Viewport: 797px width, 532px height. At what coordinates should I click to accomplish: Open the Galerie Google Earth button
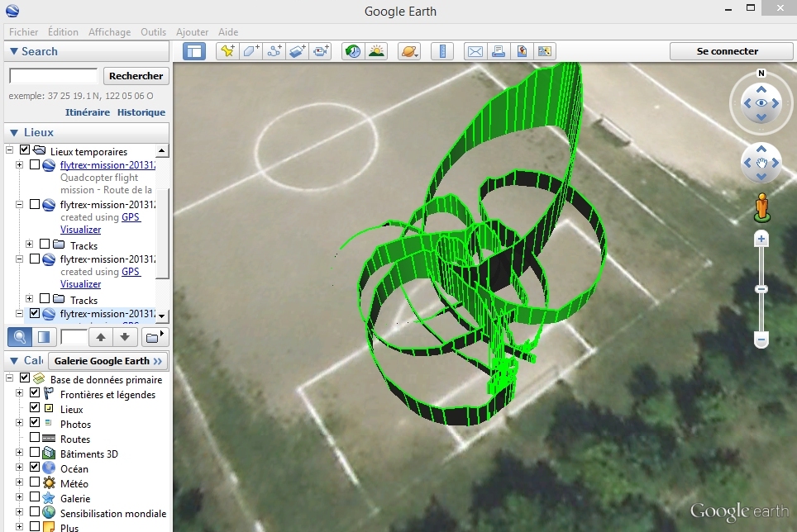(x=107, y=361)
